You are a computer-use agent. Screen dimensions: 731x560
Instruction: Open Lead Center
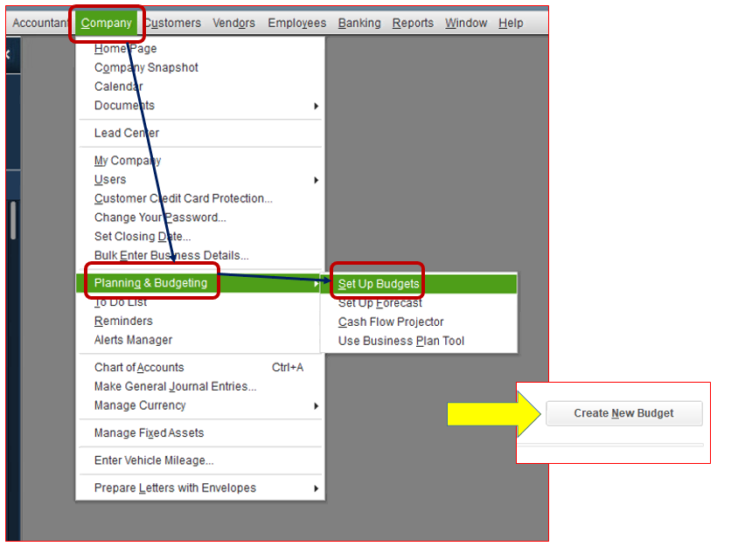pos(200,134)
